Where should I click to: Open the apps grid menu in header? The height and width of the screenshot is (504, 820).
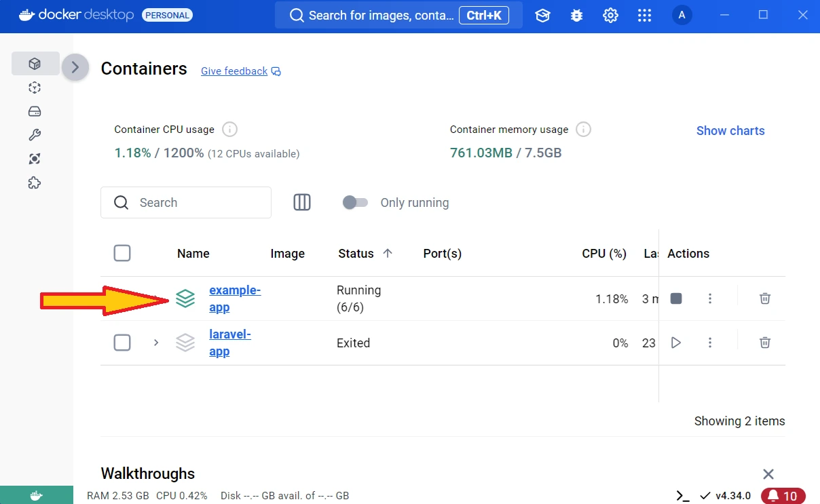point(645,16)
